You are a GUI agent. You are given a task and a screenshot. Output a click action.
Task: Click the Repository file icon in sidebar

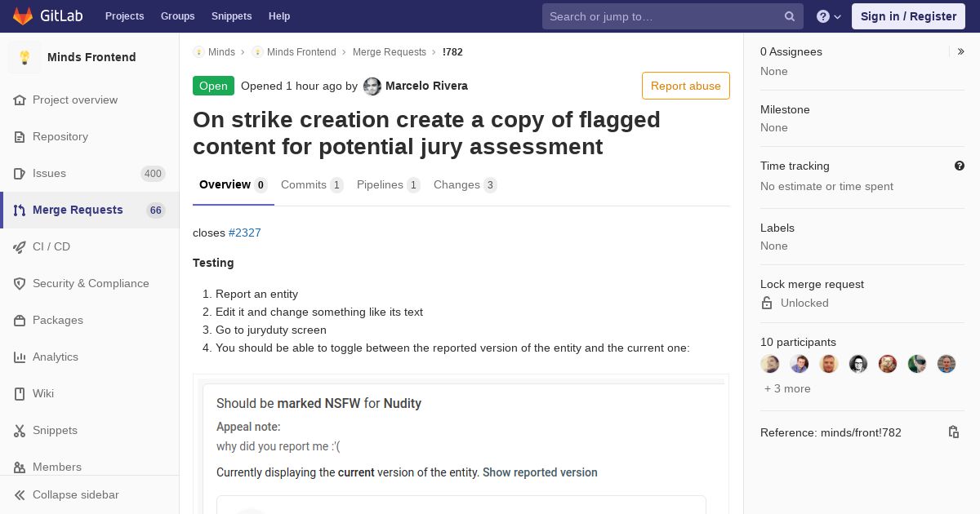20,136
